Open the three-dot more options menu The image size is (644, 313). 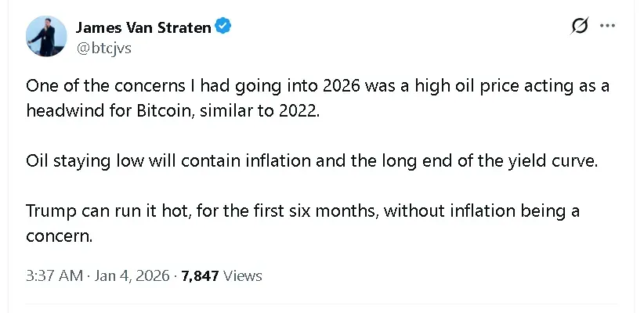[x=607, y=26]
